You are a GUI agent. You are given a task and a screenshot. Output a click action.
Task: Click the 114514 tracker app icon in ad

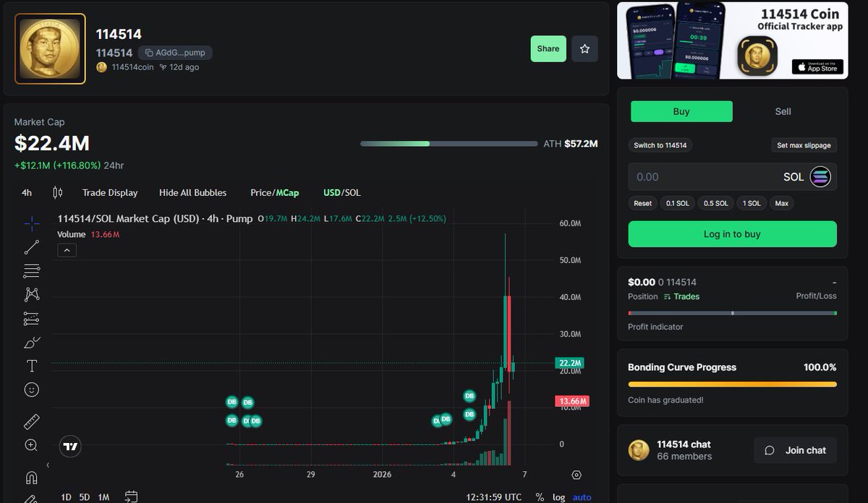pyautogui.click(x=757, y=56)
